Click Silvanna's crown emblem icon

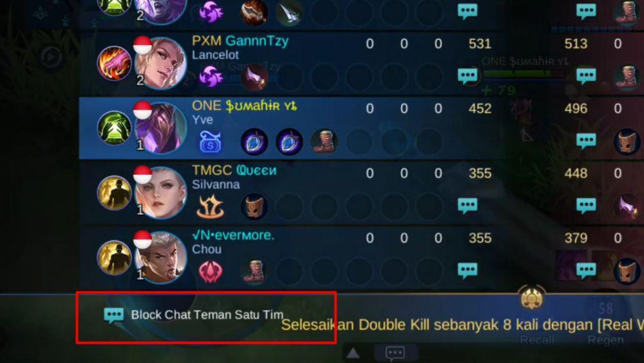211,206
